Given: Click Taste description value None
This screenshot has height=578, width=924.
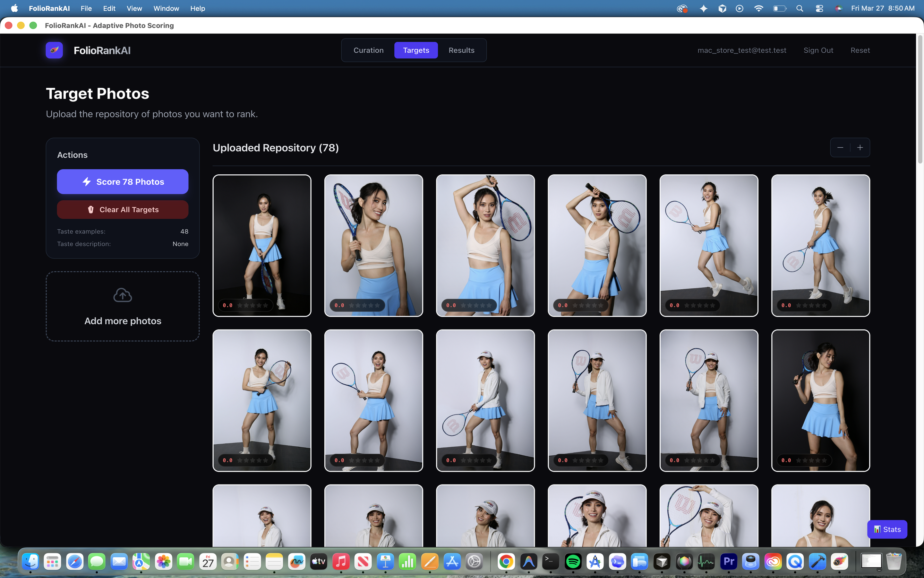Looking at the screenshot, I should pyautogui.click(x=180, y=244).
